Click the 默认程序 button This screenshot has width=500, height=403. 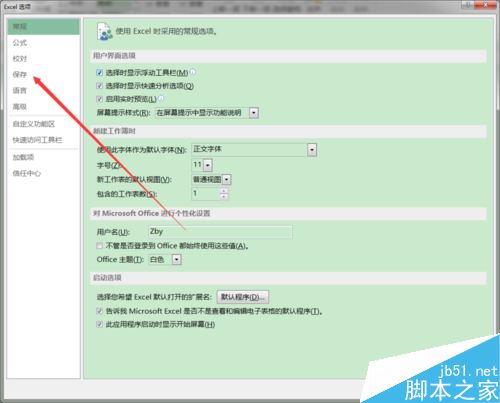(243, 297)
